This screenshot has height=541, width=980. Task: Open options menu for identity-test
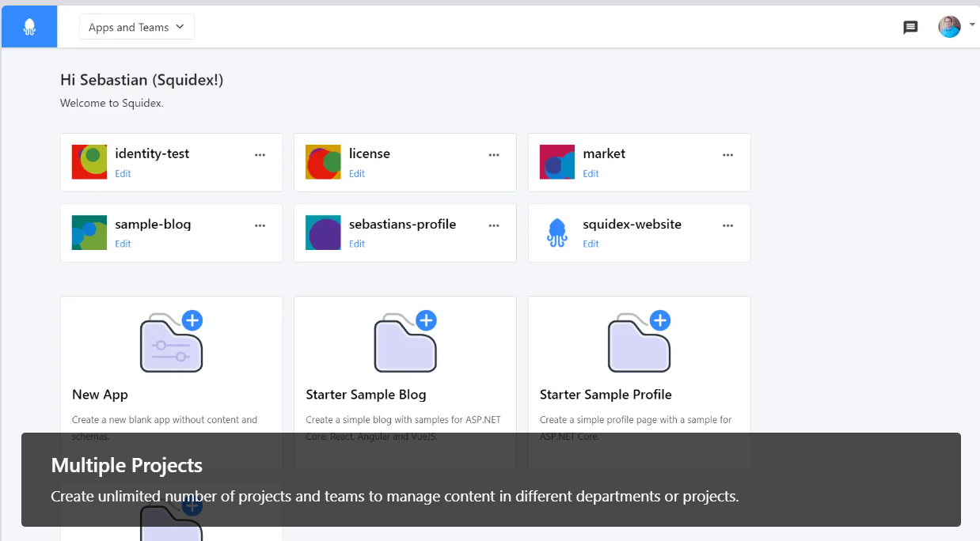260,155
